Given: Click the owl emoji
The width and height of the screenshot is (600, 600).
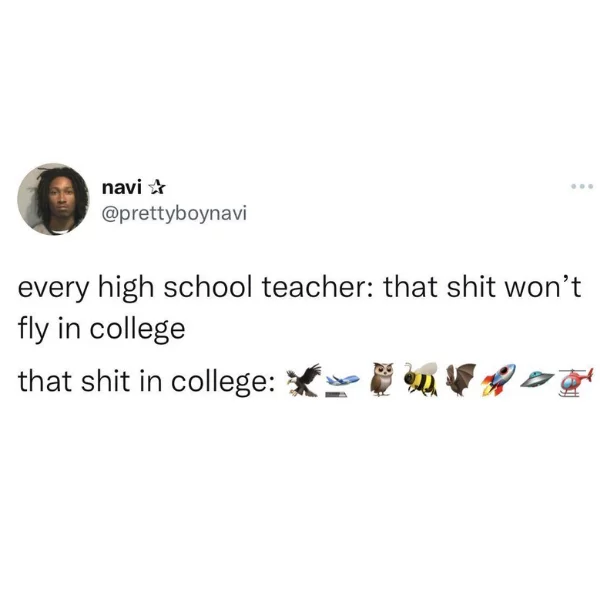Looking at the screenshot, I should pyautogui.click(x=383, y=379).
